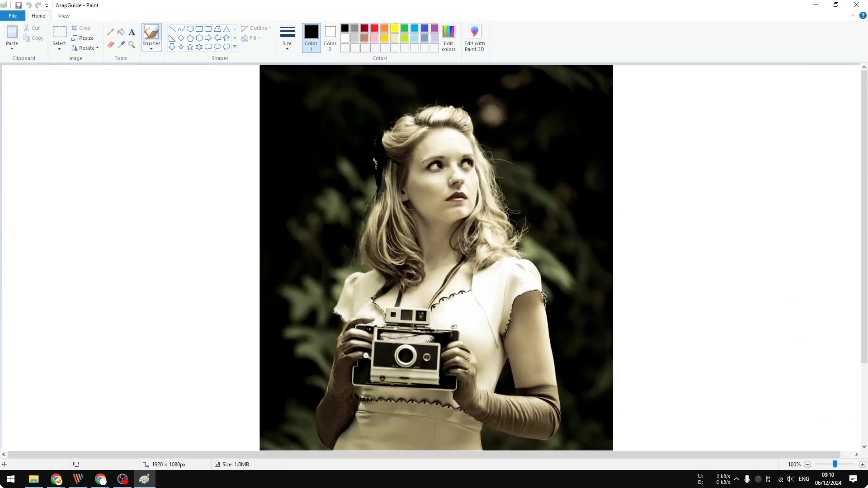This screenshot has height=488, width=868.
Task: Select the Pencil tool
Action: (x=111, y=32)
